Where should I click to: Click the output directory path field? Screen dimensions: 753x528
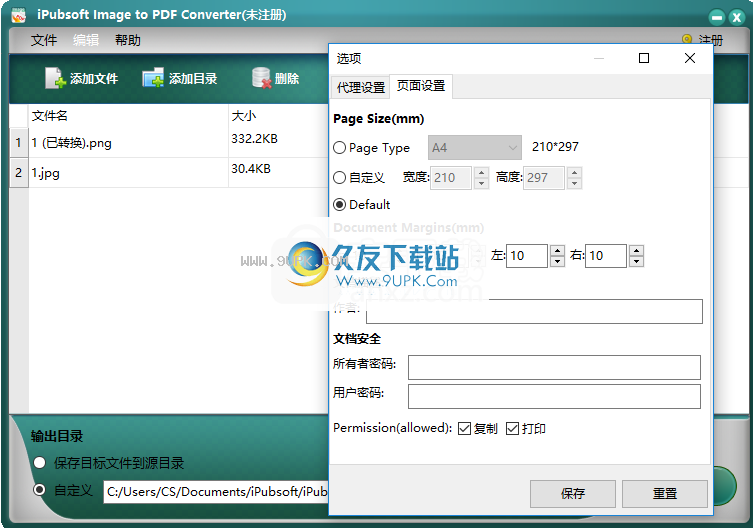(216, 492)
